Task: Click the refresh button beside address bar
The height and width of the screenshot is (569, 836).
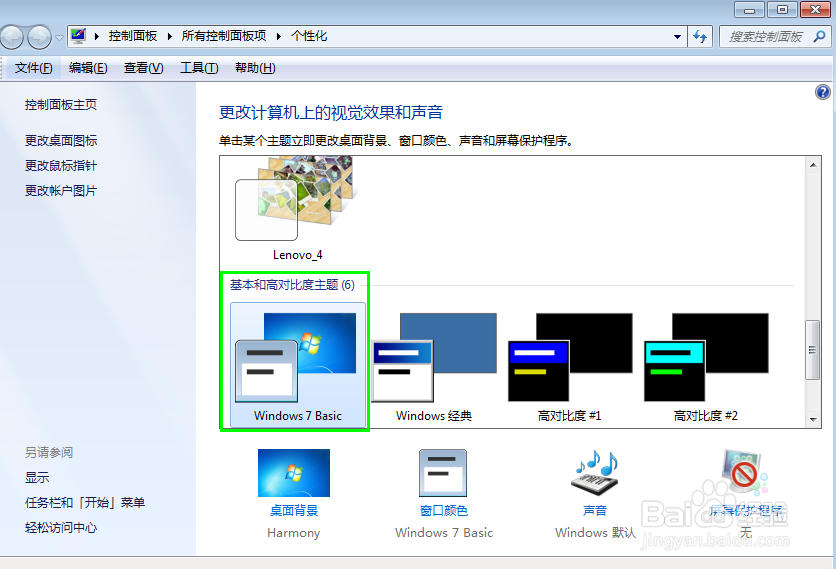Action: [x=700, y=37]
